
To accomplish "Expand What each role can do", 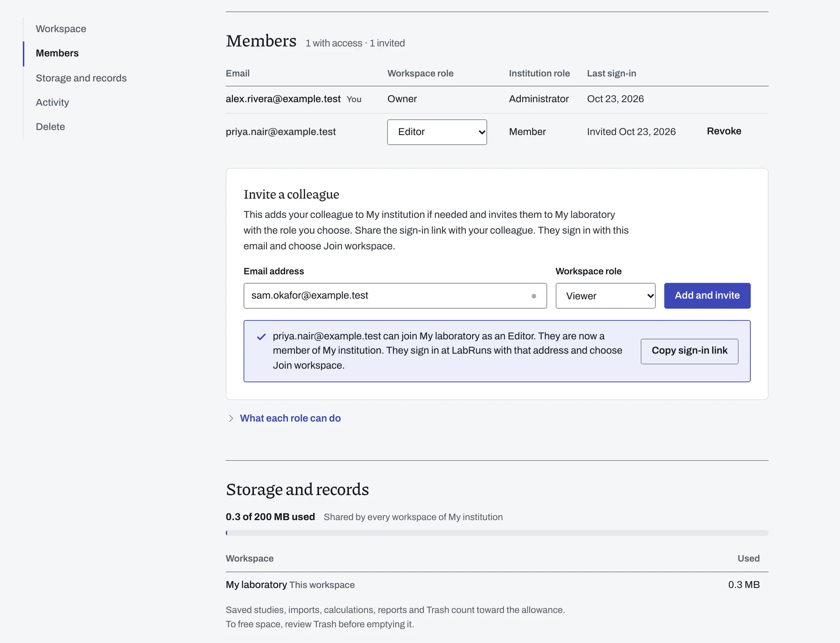I will coord(290,418).
